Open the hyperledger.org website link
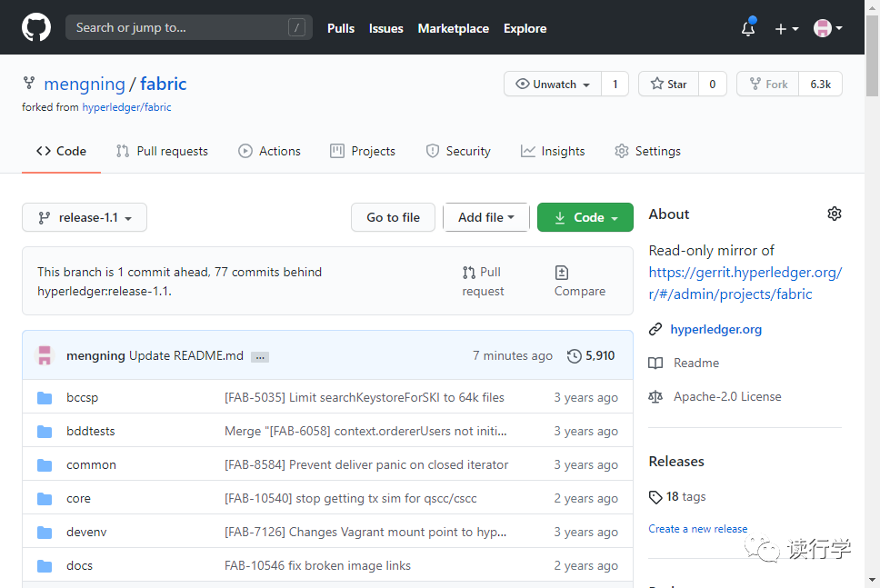880x588 pixels. pos(715,329)
